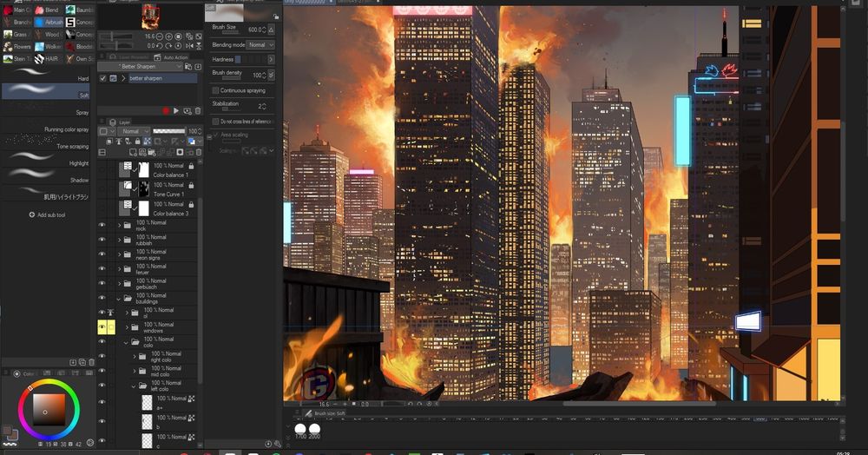This screenshot has width=868, height=455.
Task: Select the Color balance 1 layer
Action: [157, 170]
